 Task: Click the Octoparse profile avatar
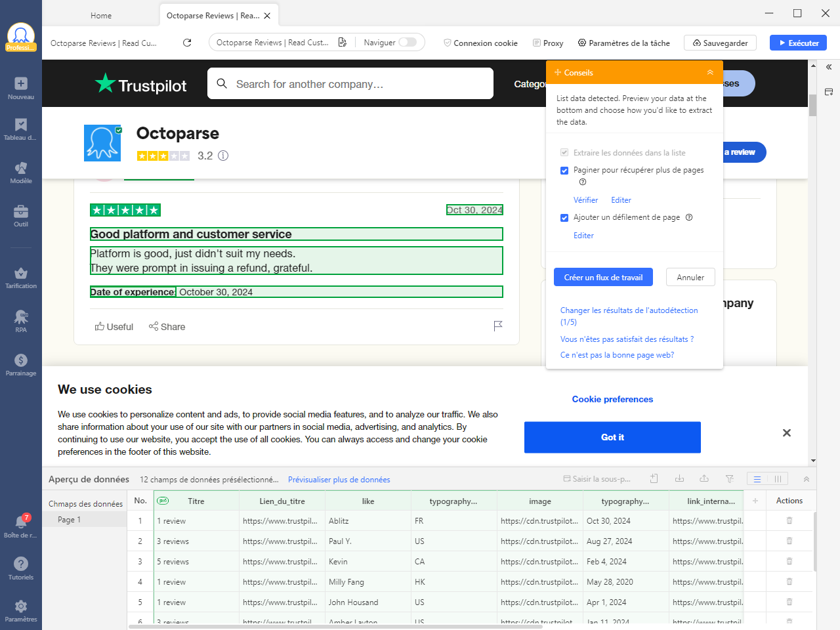click(21, 37)
